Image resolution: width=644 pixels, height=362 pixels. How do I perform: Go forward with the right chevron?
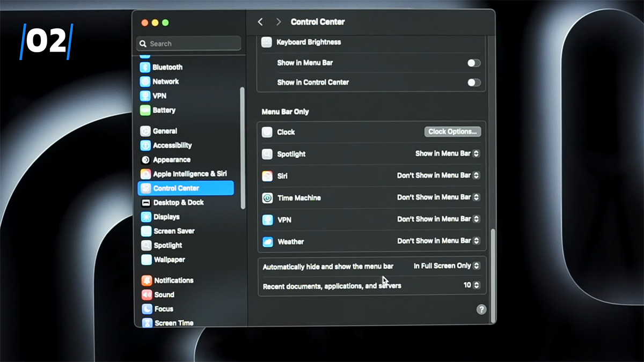(x=278, y=22)
